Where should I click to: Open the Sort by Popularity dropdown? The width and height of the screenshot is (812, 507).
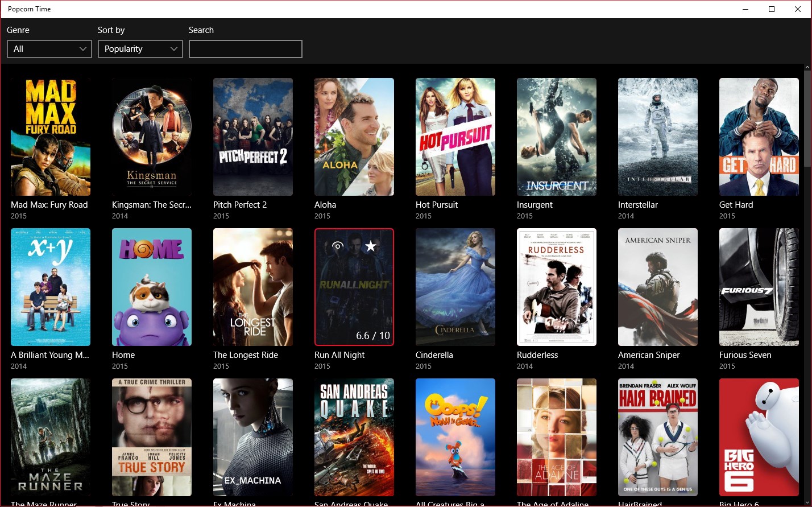(x=140, y=49)
